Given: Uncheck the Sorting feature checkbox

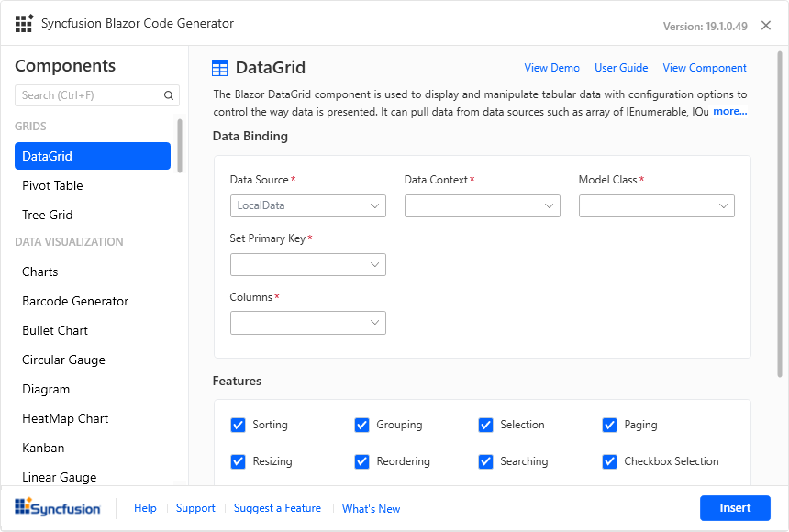Looking at the screenshot, I should pyautogui.click(x=239, y=425).
